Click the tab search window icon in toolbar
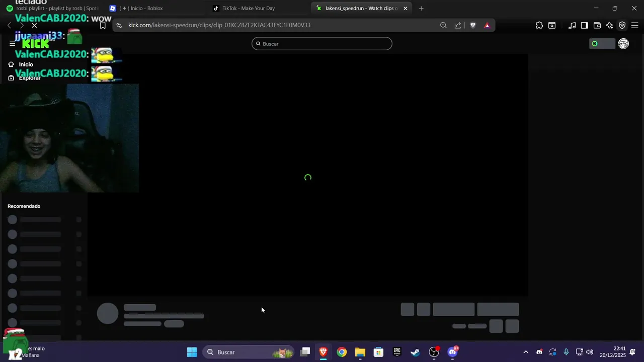Screen dimensions: 644x362 coord(552,25)
